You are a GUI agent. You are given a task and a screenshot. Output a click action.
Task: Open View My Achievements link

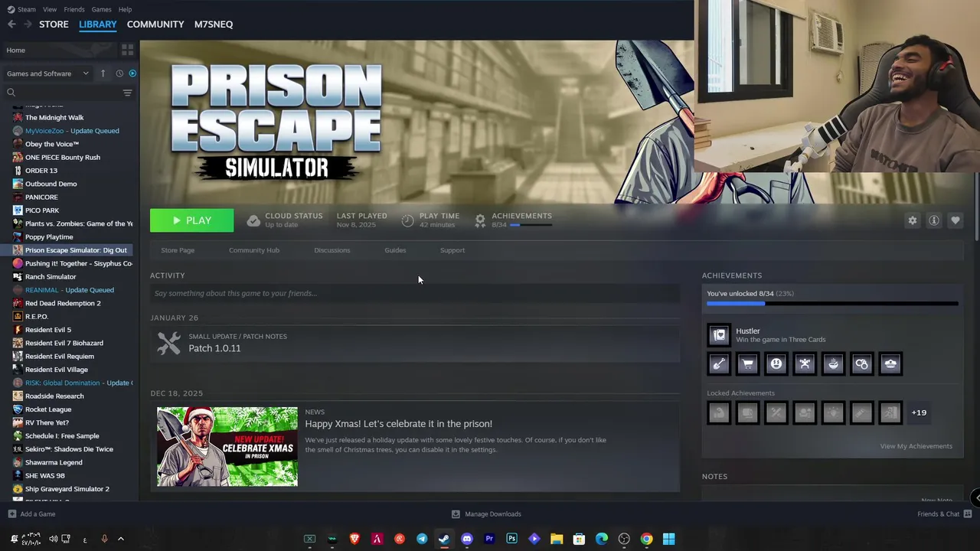pos(916,446)
